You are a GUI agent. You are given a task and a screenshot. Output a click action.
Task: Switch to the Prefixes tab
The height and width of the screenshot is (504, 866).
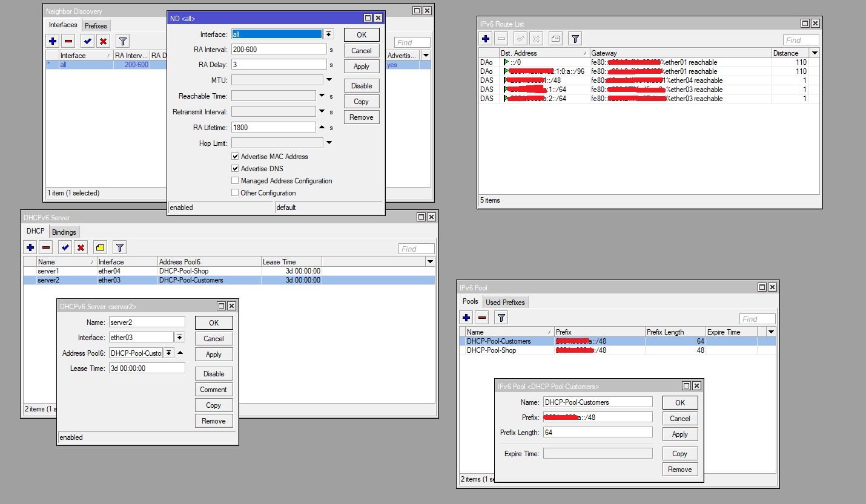point(96,25)
